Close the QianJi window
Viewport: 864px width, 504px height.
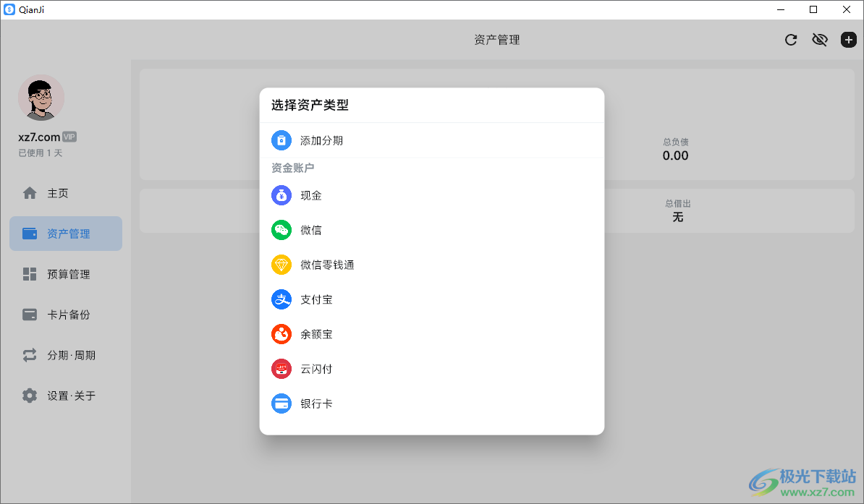point(847,9)
